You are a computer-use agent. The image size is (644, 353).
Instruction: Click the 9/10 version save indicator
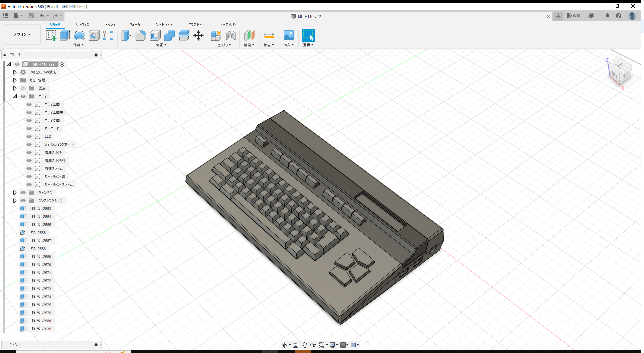574,16
